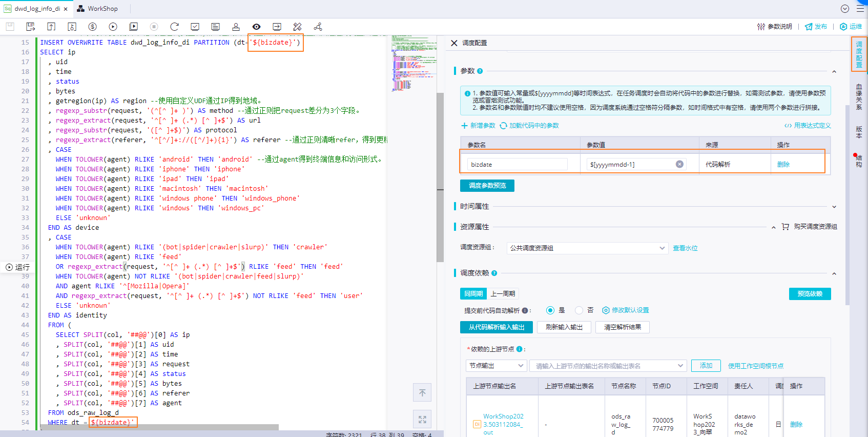Click 查看水位 link
The width and height of the screenshot is (868, 437).
point(685,248)
